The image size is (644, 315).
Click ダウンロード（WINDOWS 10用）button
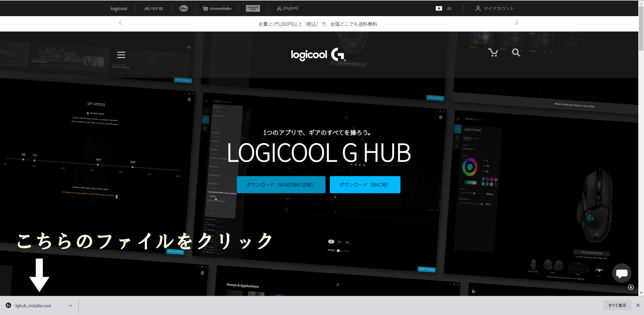[281, 185]
